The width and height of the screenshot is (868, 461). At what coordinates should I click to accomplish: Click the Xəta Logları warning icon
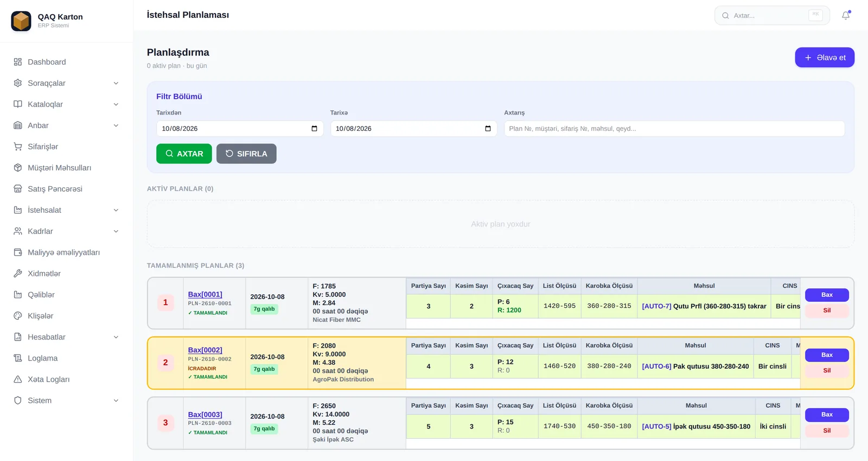(18, 380)
